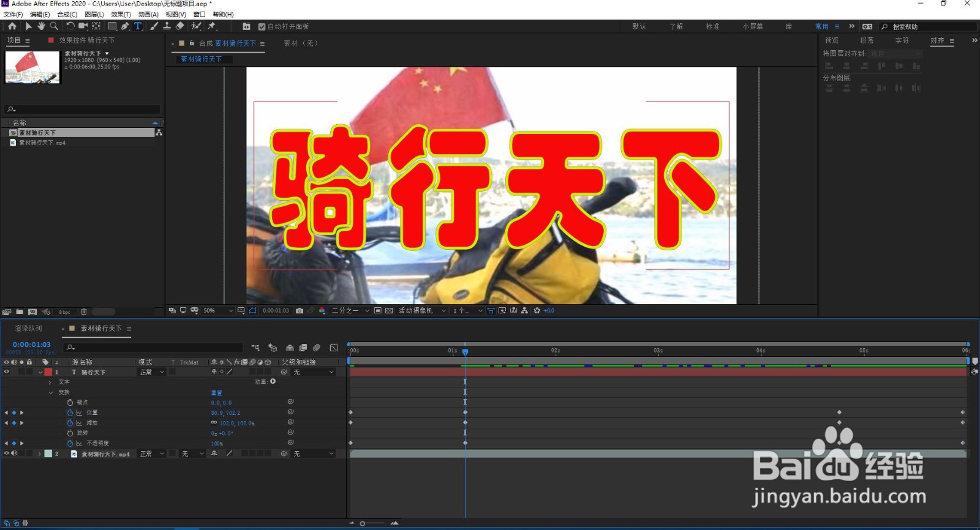
Task: Select the Rectangle shape tool
Action: pos(112,26)
